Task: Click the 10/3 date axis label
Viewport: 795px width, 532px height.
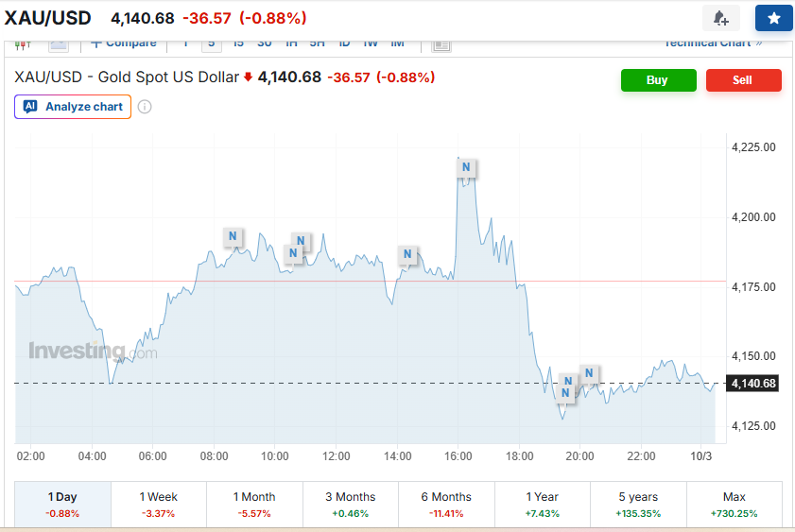Action: click(x=701, y=456)
